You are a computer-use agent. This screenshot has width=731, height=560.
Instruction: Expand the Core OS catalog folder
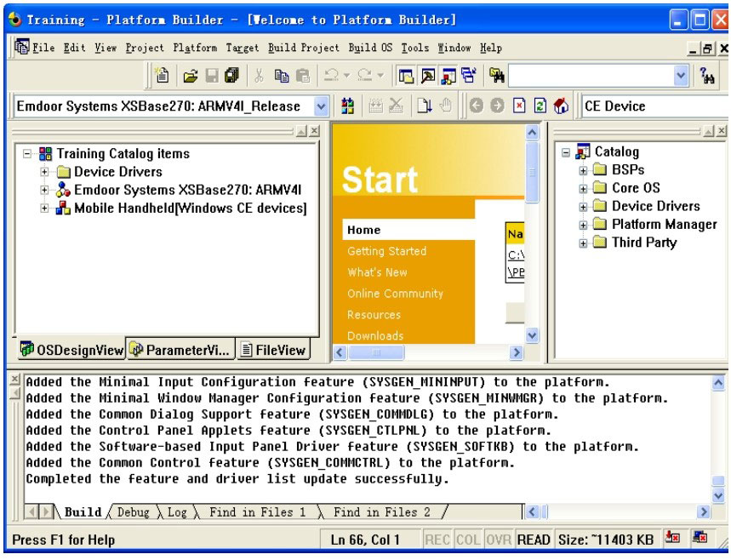click(583, 188)
